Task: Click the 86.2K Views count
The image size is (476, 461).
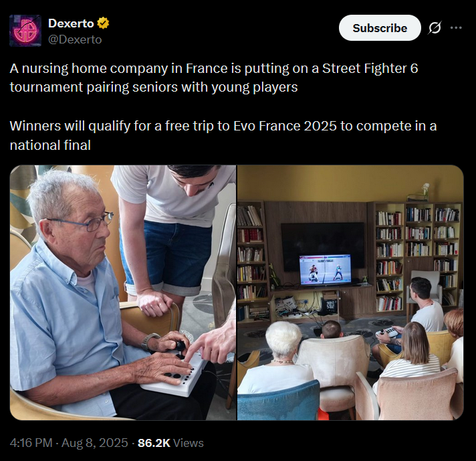Action: click(x=170, y=443)
